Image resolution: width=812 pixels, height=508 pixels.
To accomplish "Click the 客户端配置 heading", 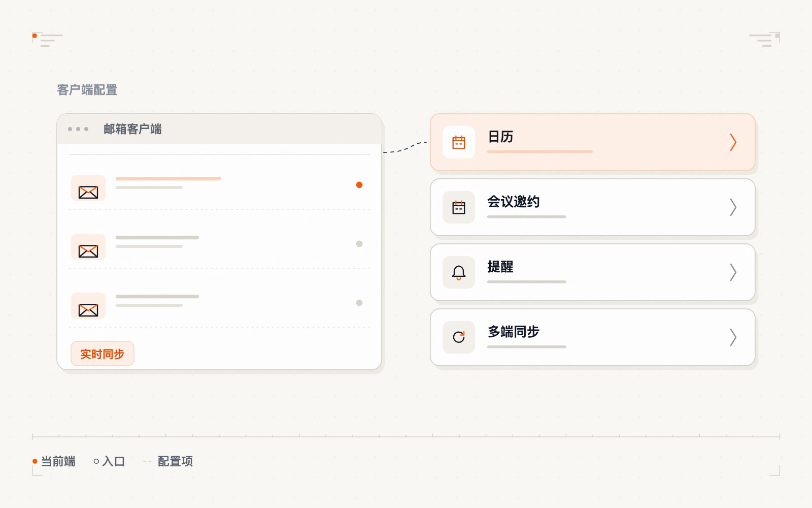I will (87, 90).
